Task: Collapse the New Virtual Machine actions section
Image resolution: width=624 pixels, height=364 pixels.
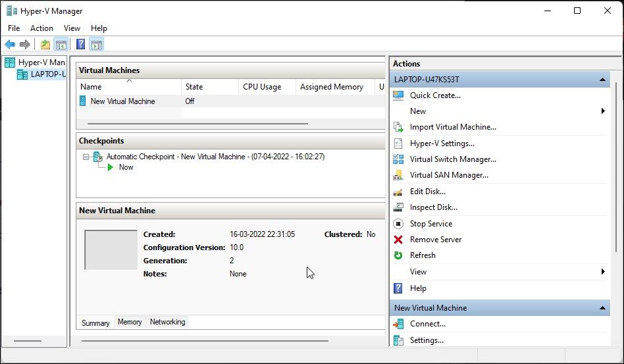Action: pyautogui.click(x=602, y=308)
